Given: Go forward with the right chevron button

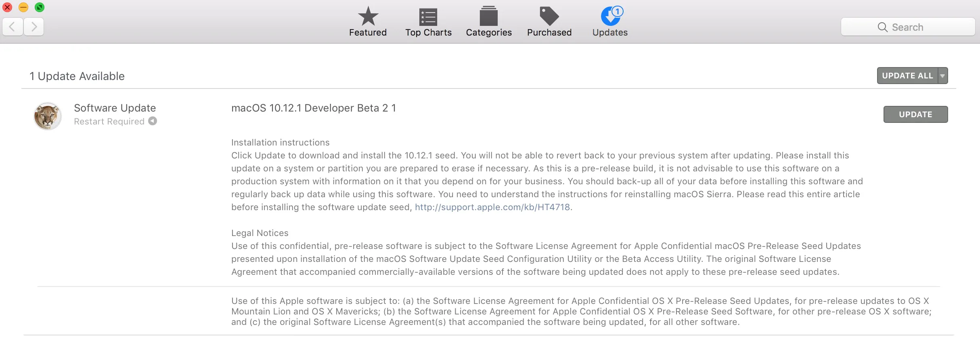Looking at the screenshot, I should click(34, 27).
